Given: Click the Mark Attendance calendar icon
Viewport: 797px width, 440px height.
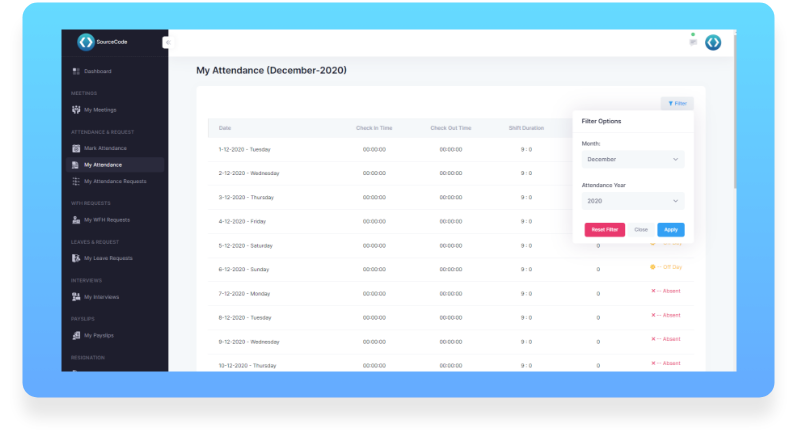Looking at the screenshot, I should tap(76, 148).
